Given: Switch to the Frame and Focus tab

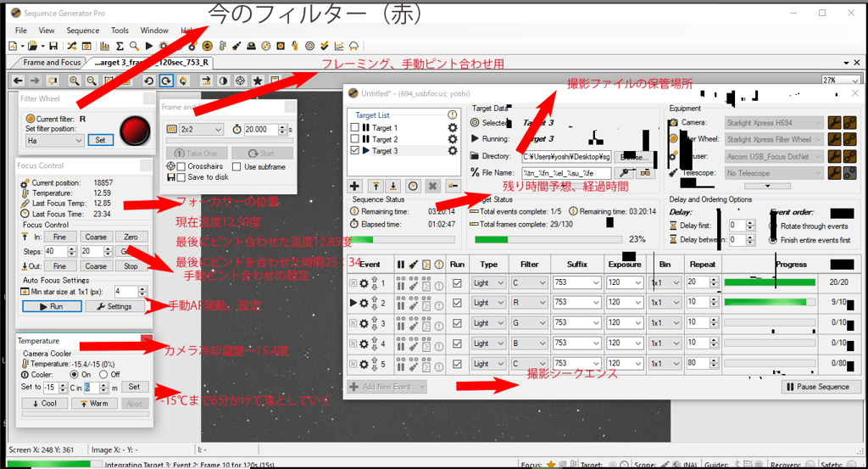Looking at the screenshot, I should point(52,63).
